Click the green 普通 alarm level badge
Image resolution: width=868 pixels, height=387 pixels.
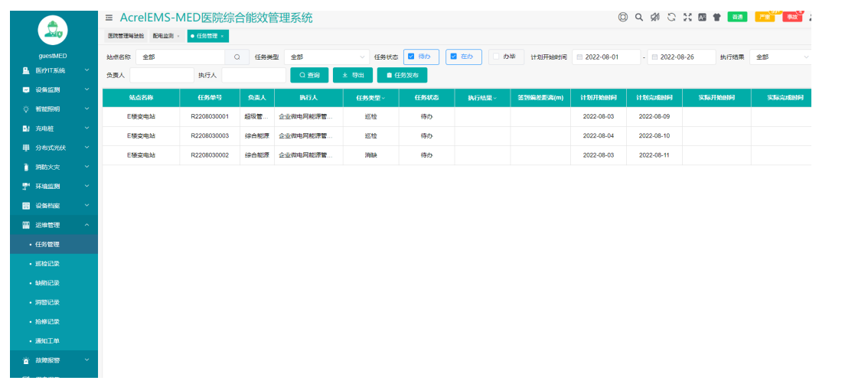point(737,17)
